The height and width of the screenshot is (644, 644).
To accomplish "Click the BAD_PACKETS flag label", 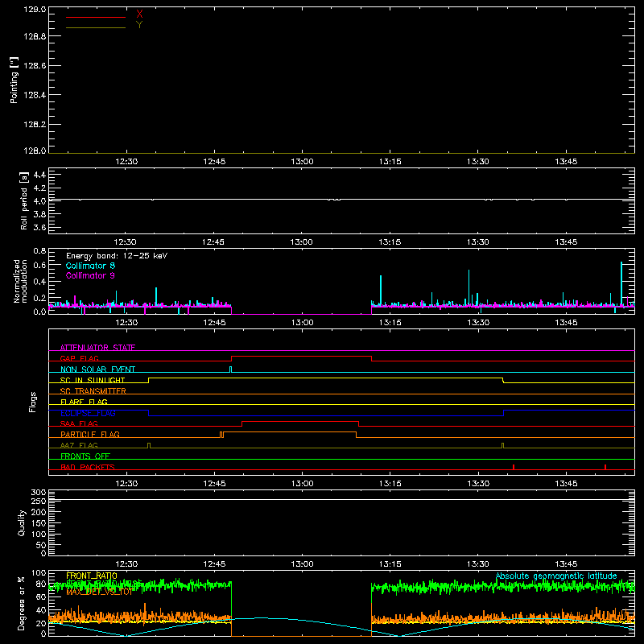I will point(88,467).
